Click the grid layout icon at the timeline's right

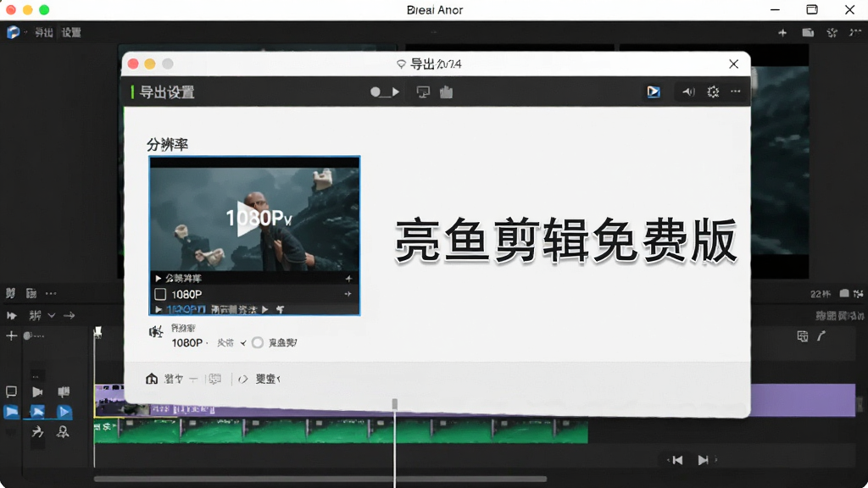[x=802, y=335]
